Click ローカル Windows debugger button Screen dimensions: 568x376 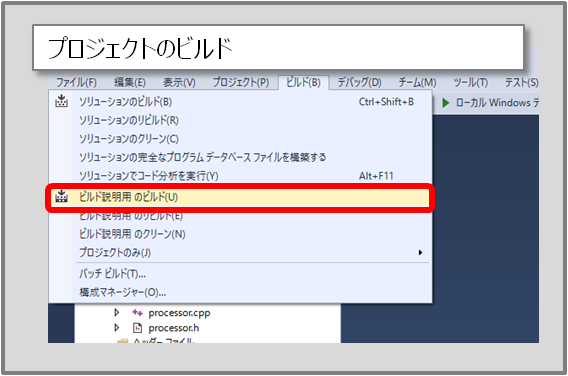coord(490,103)
